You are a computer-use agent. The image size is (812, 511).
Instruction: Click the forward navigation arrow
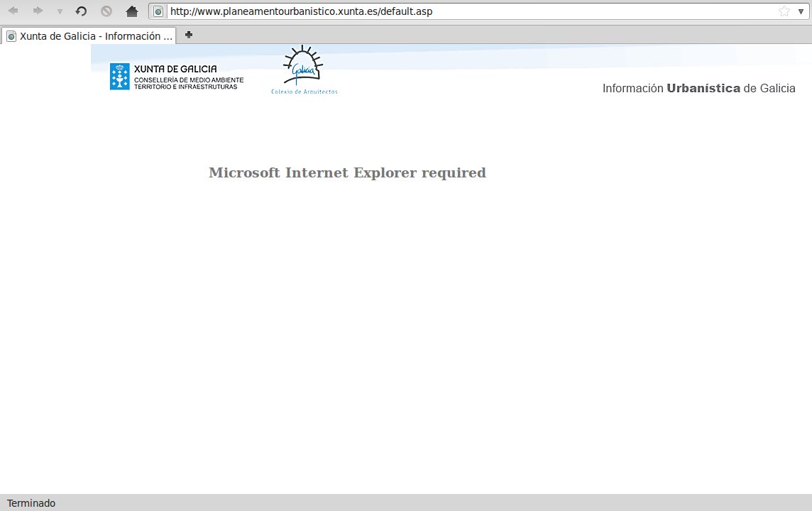tap(38, 11)
